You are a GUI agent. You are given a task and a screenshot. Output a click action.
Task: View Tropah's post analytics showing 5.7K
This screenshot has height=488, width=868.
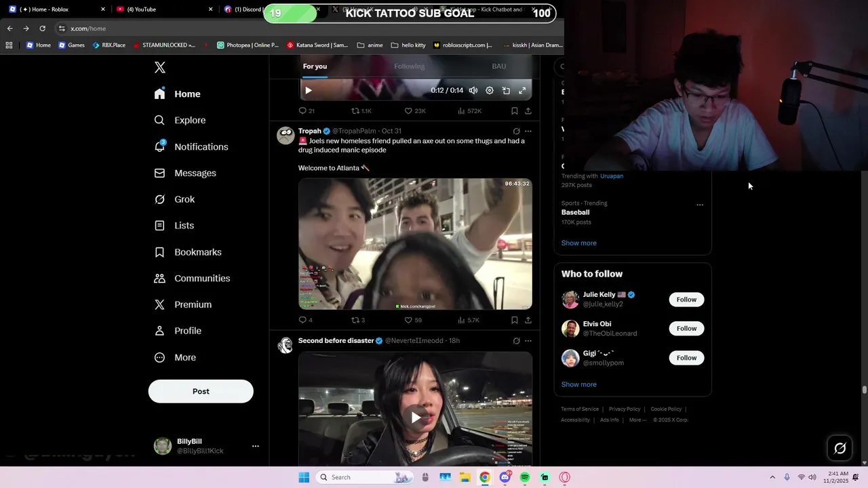[x=469, y=320]
